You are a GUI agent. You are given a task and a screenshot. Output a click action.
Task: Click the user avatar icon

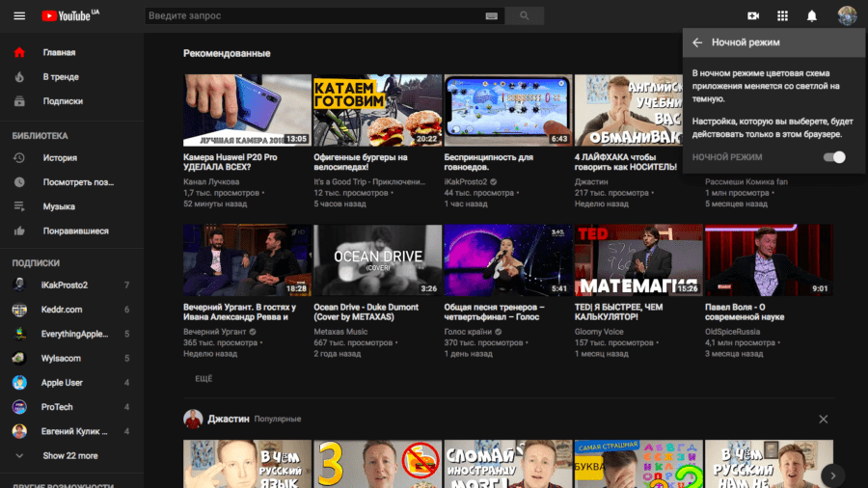(x=846, y=16)
